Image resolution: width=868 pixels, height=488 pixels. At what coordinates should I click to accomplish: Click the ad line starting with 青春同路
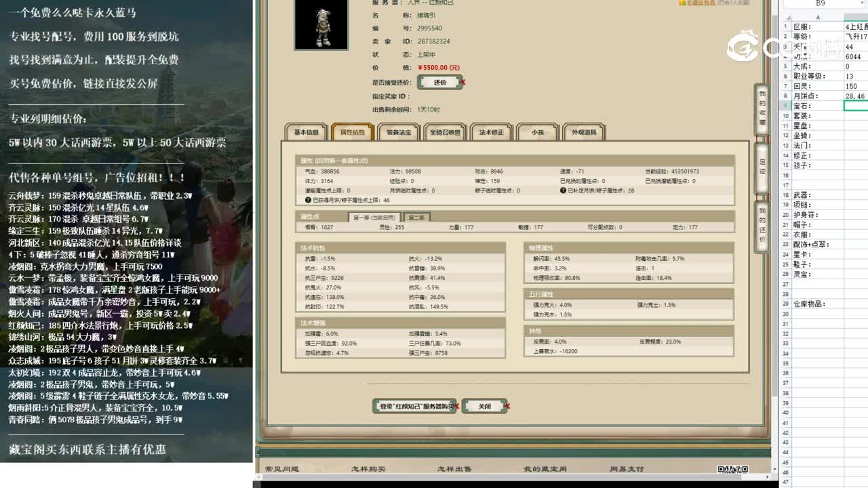pyautogui.click(x=96, y=420)
